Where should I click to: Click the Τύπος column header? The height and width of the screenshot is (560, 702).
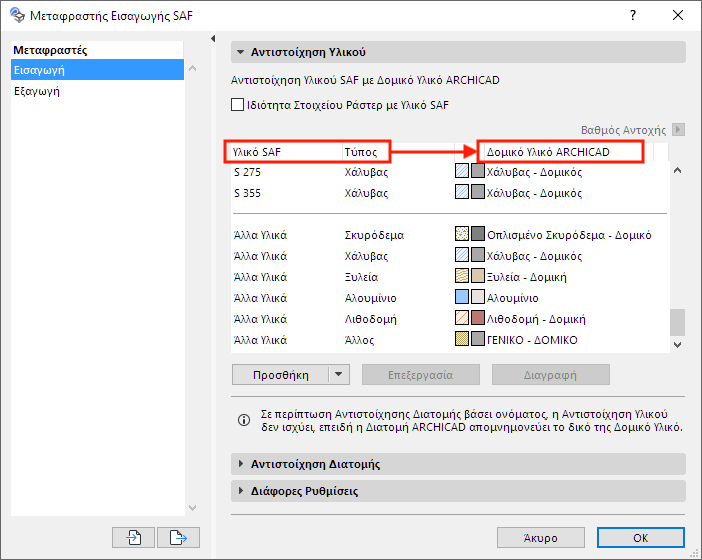398,152
